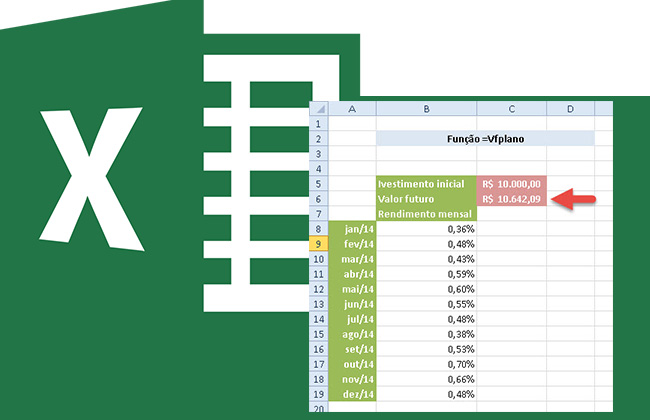Image resolution: width=650 pixels, height=420 pixels.
Task: Select cell with R$ 10.000,00
Action: (512, 183)
